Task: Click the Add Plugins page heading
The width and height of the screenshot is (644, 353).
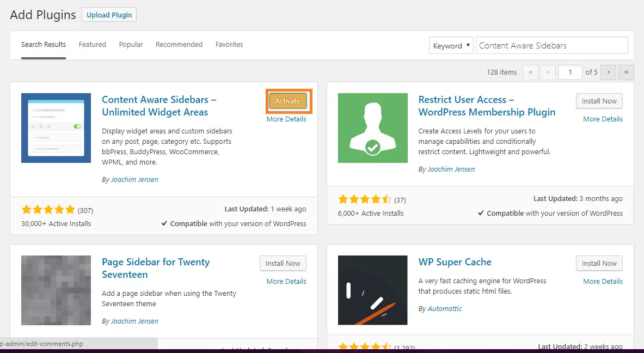Action: (43, 15)
